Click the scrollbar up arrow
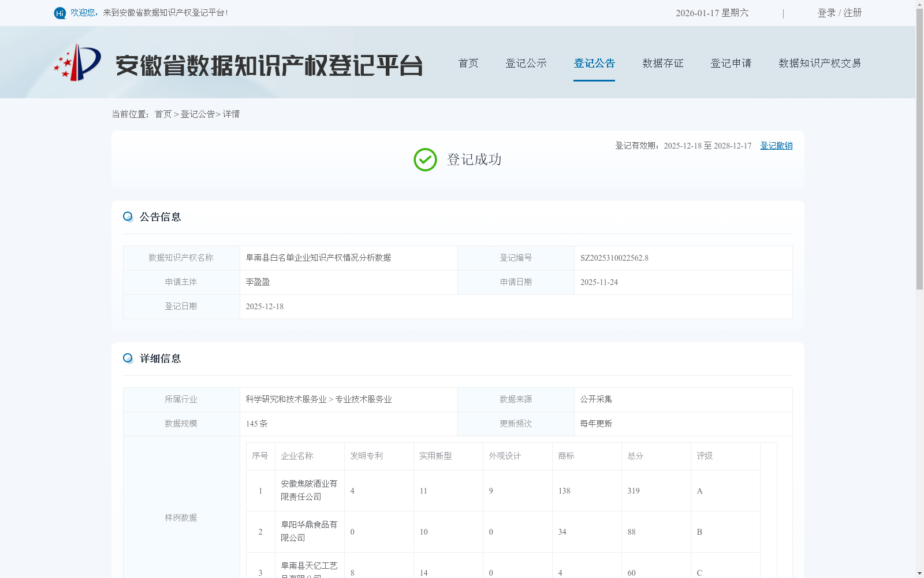924x578 pixels. [x=919, y=4]
